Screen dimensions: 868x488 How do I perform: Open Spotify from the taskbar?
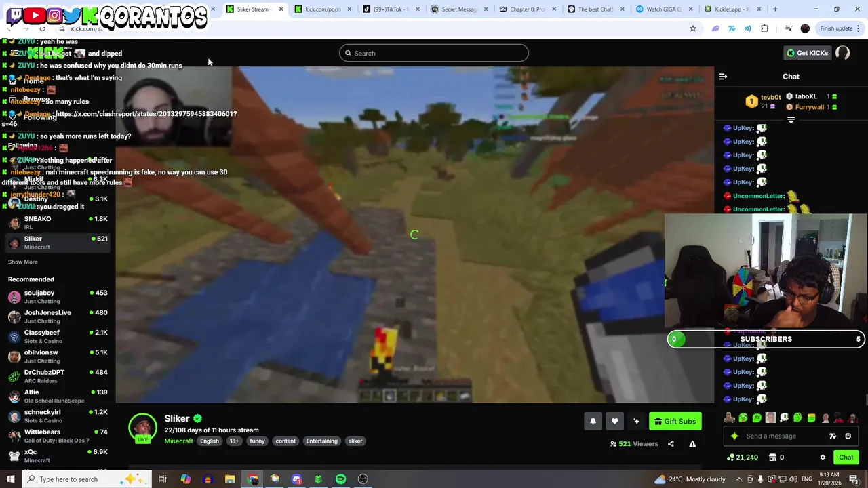[340, 479]
